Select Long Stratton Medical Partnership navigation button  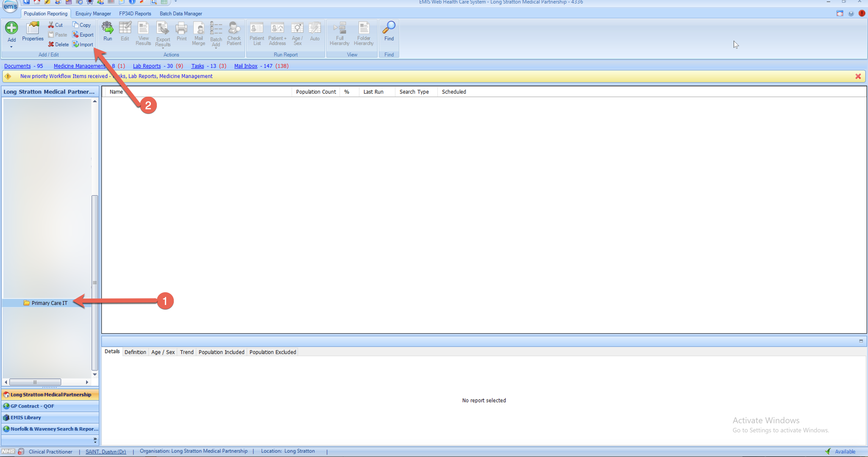coord(50,395)
